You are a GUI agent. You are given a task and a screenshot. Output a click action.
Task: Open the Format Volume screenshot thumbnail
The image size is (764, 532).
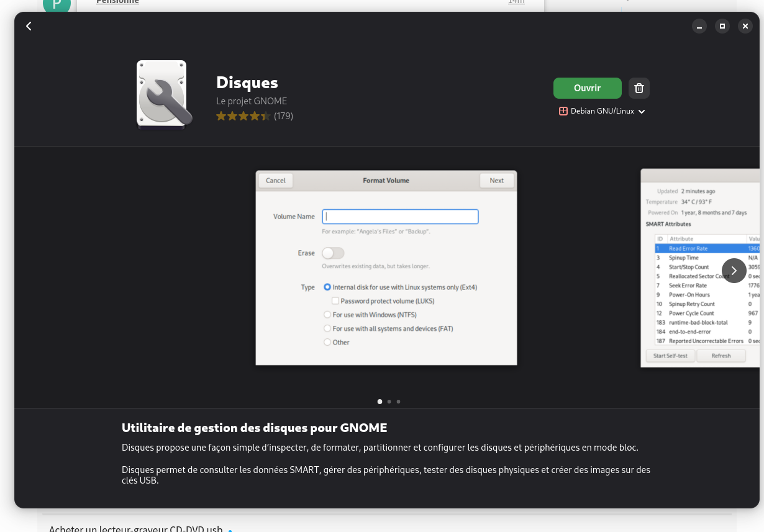pyautogui.click(x=386, y=268)
